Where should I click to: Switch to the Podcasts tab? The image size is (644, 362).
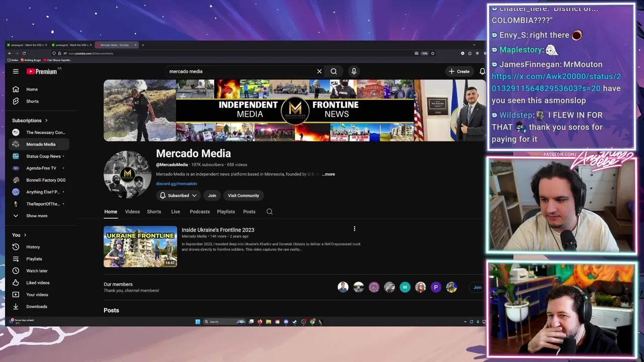point(200,212)
